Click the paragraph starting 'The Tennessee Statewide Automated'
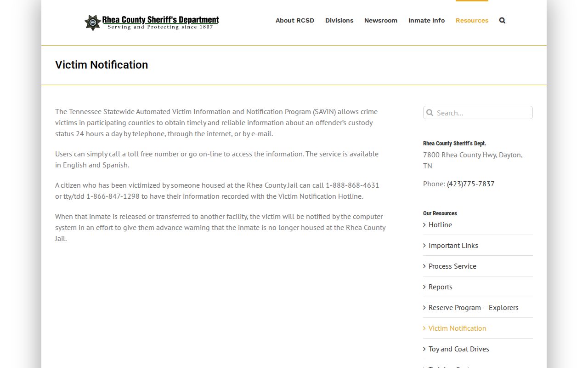Screen dimensions: 588x368 [x=216, y=123]
